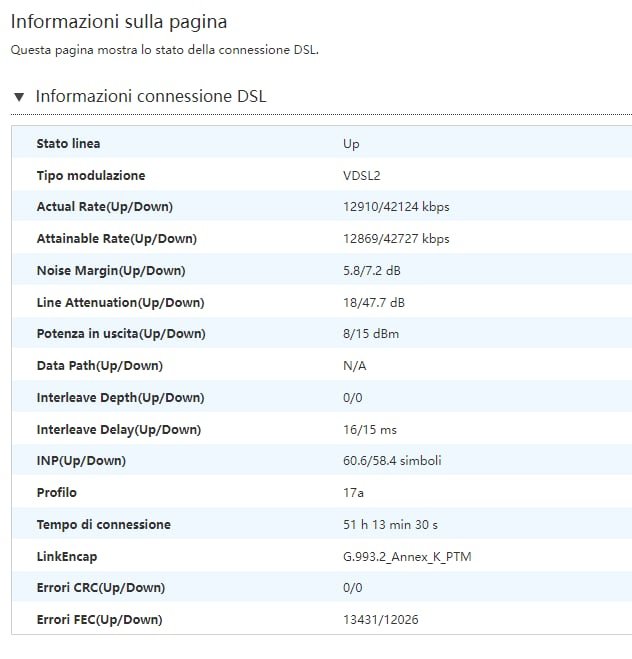Click the INP 60.6/58.4 simboli value
Viewport: 632px width, 659px height.
(392, 461)
